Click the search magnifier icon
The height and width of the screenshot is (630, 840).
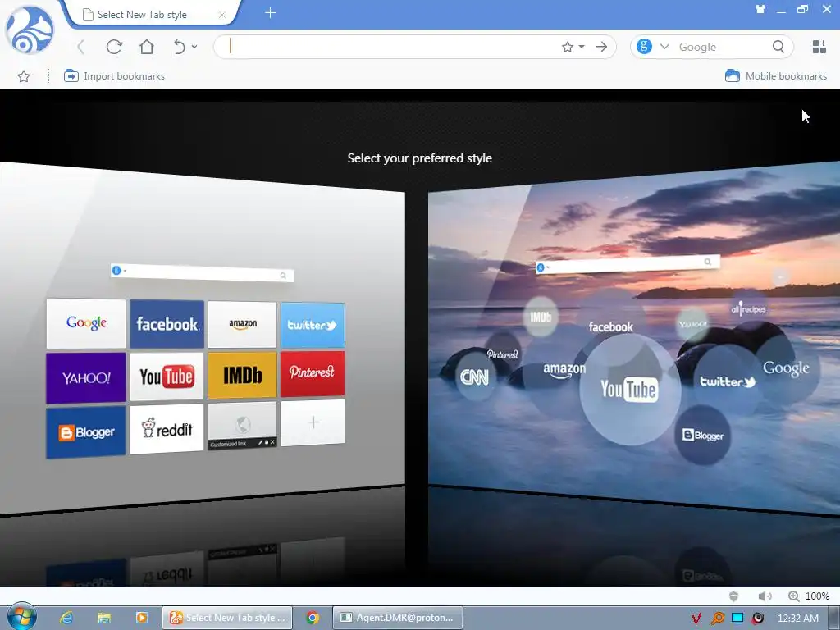778,47
